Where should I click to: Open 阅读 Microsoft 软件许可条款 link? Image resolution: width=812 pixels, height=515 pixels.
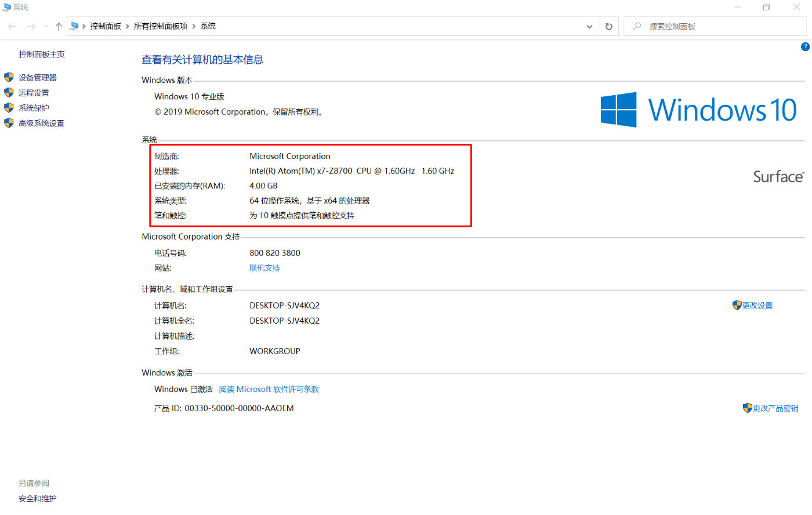(x=269, y=389)
